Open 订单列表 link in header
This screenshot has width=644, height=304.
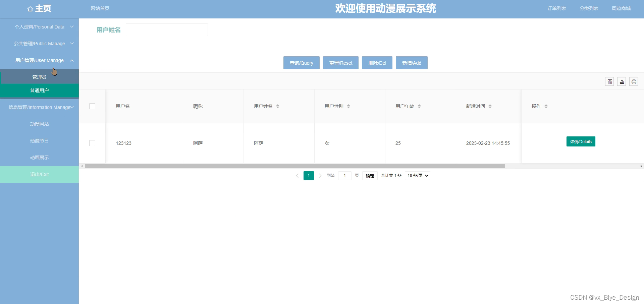(557, 8)
